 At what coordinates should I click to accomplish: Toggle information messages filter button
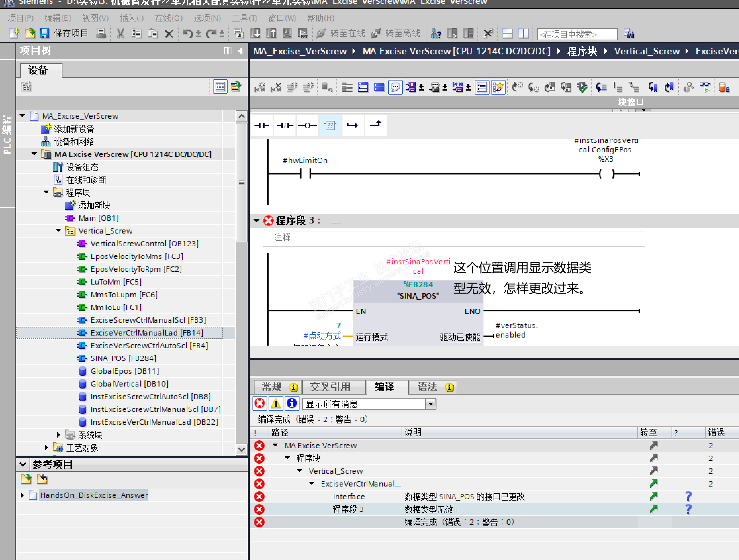pos(292,403)
